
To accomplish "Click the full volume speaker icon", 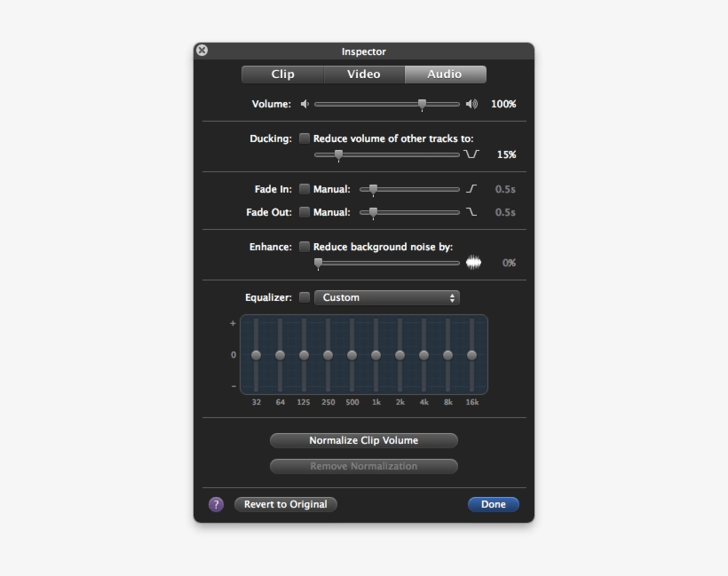I will click(471, 104).
